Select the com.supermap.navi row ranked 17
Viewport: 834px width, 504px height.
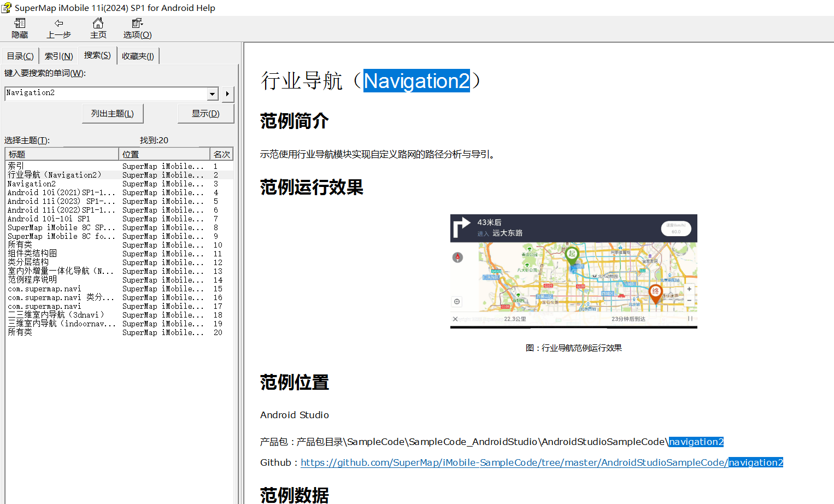(x=119, y=306)
